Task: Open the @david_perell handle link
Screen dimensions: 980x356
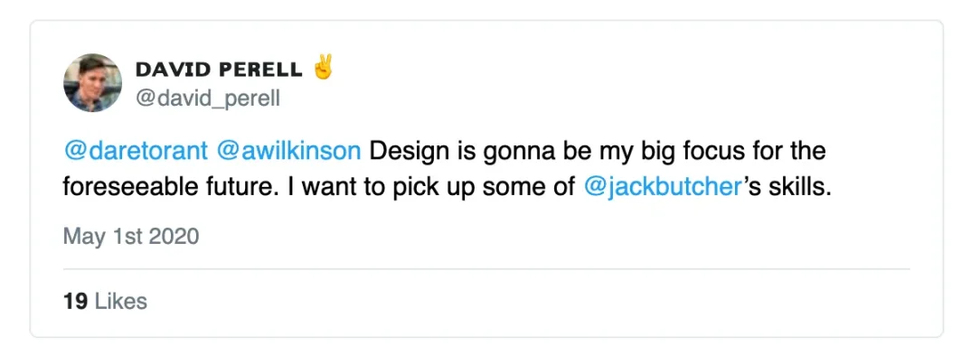Action: (208, 98)
